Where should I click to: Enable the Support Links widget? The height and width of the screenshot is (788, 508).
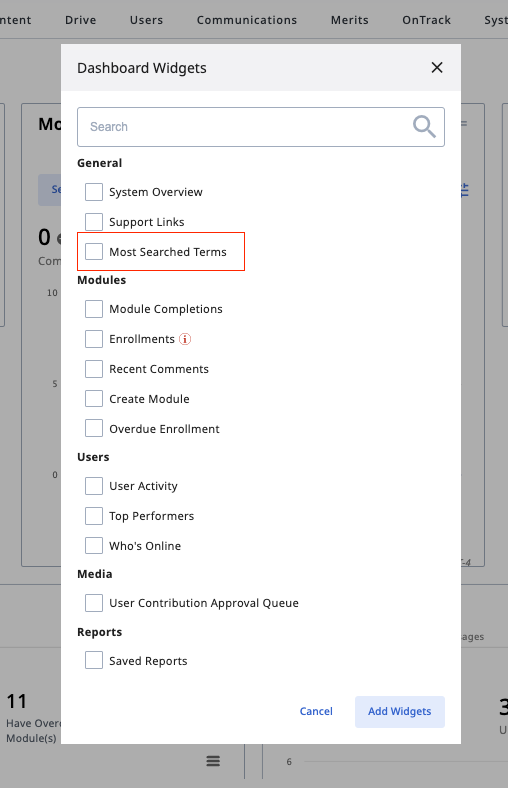[x=94, y=222]
